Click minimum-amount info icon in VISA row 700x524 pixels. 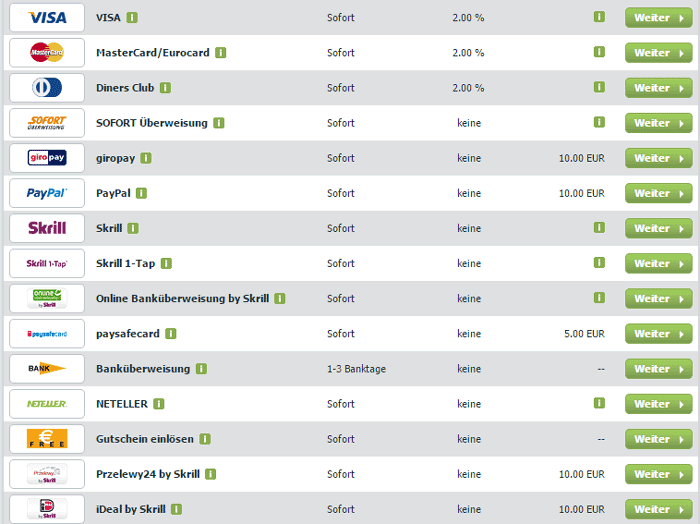point(599,17)
